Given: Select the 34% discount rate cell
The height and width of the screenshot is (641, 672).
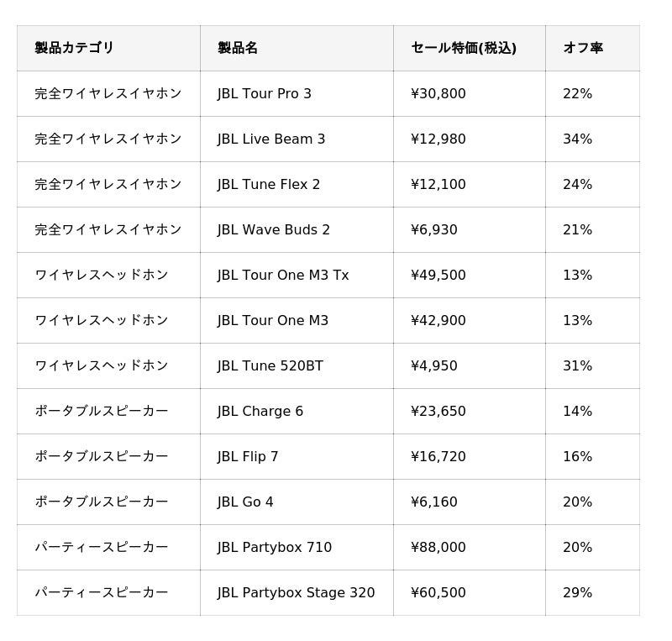Looking at the screenshot, I should 578,139.
